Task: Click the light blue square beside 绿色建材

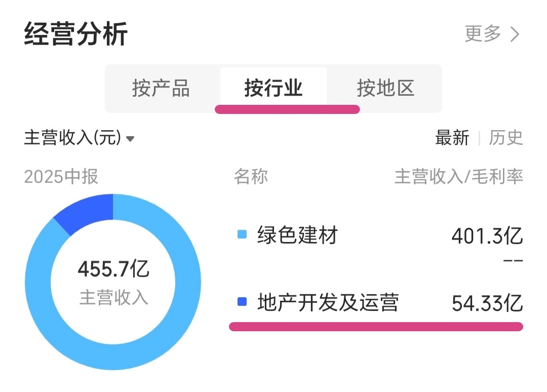Action: (x=242, y=234)
